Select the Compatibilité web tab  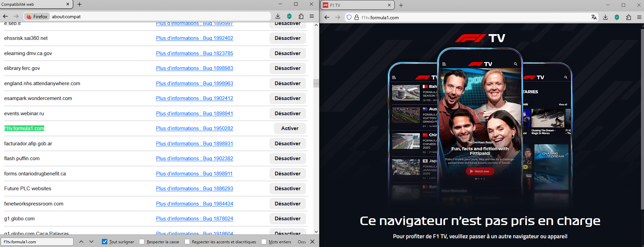(x=36, y=4)
